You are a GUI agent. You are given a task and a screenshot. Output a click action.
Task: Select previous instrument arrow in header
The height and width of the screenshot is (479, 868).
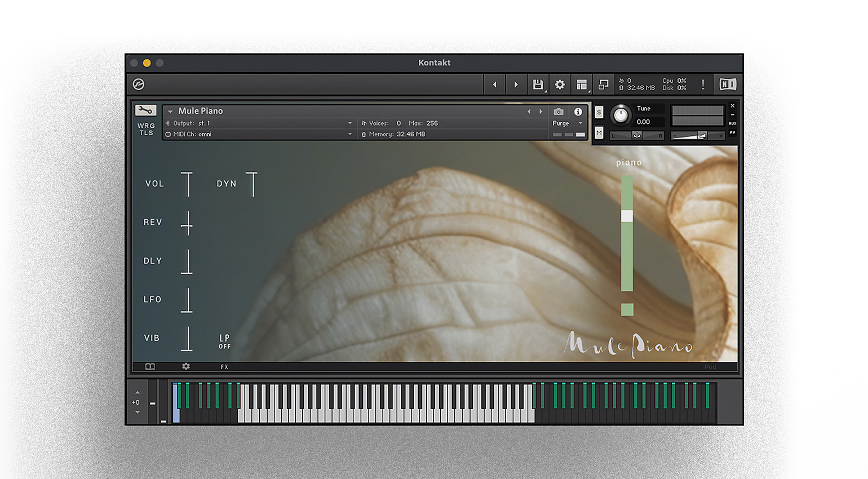529,112
